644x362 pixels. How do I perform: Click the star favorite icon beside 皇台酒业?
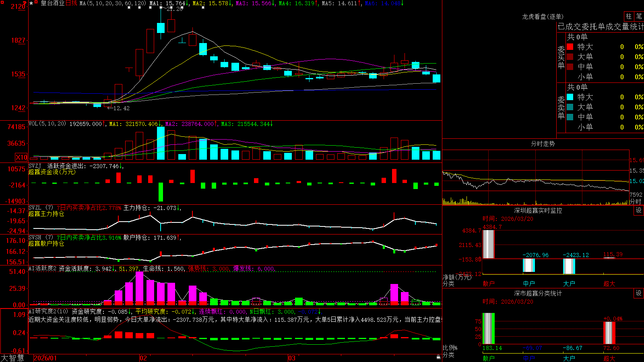pos(31,3)
